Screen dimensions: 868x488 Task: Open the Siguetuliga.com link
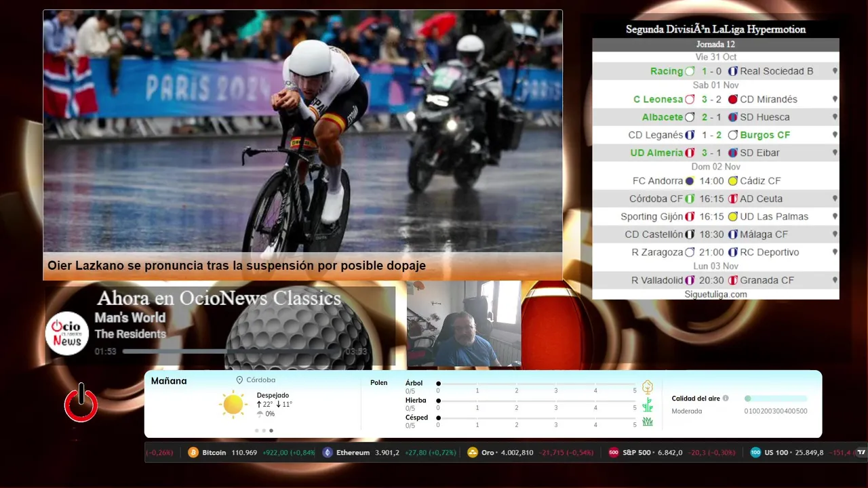pos(715,294)
